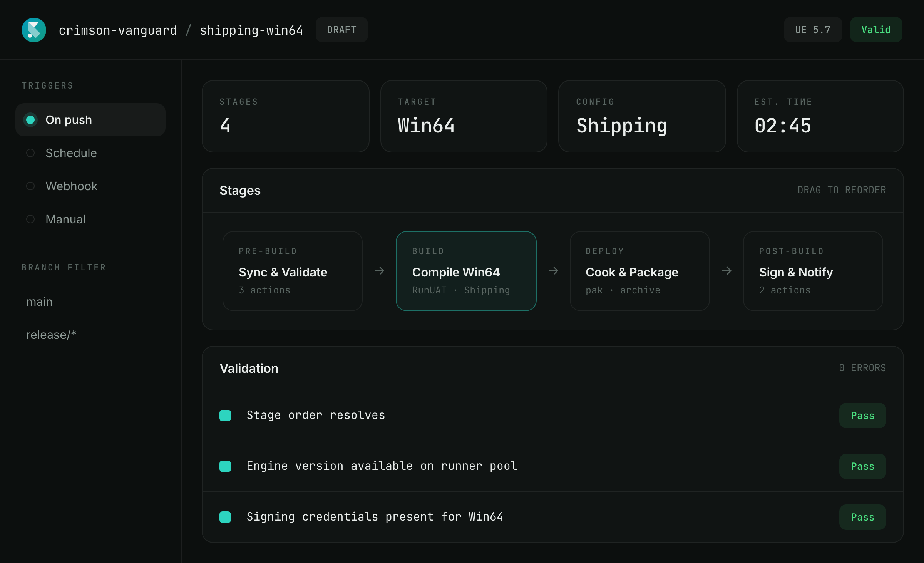Click arrow between Compile Win64 and Cook & Package

pyautogui.click(x=554, y=271)
